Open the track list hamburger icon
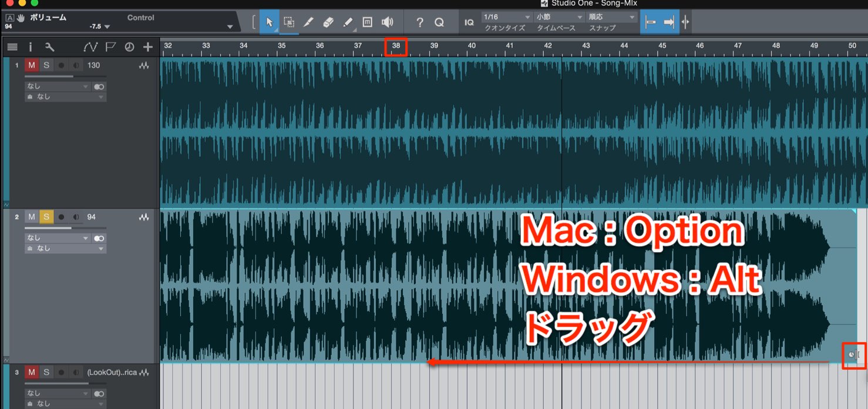The image size is (868, 409). point(12,47)
